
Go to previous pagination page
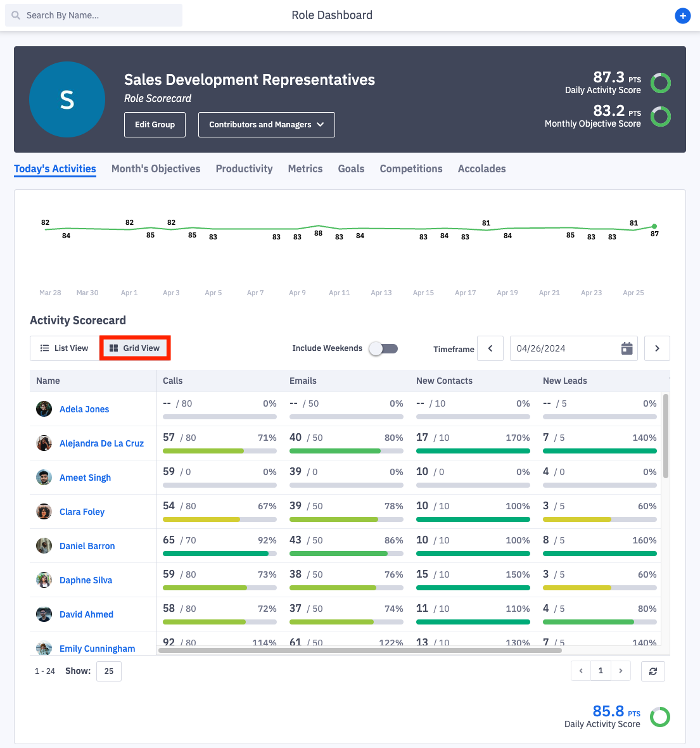click(x=581, y=671)
